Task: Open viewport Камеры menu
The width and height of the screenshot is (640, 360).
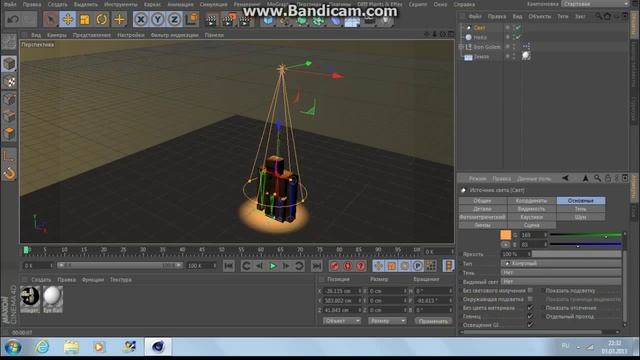Action: [57, 35]
